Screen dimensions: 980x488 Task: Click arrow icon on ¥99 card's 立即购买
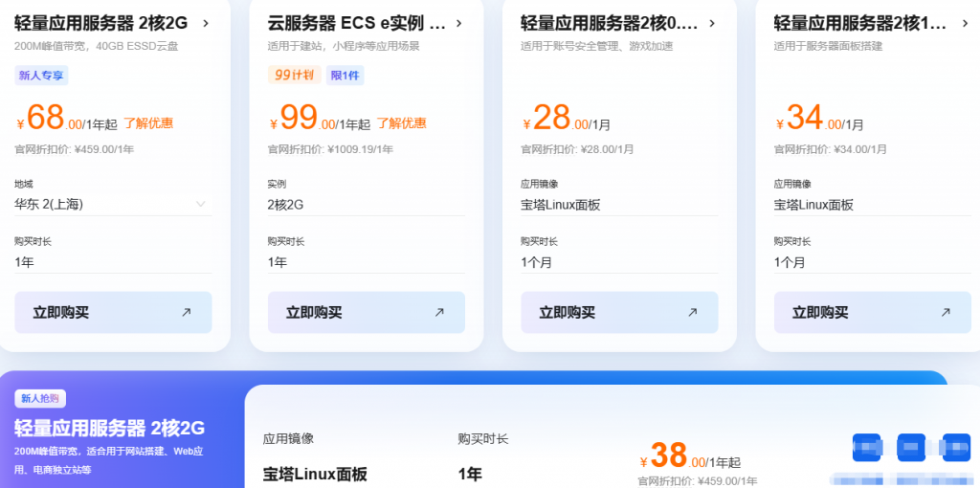tap(439, 312)
